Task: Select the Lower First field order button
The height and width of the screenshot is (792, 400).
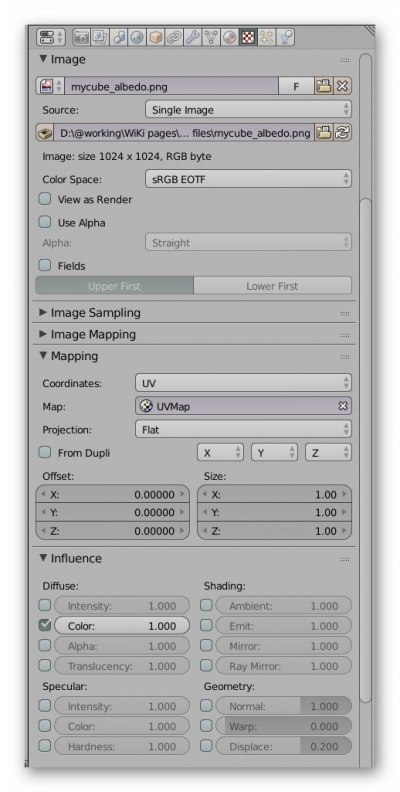Action: pyautogui.click(x=272, y=286)
